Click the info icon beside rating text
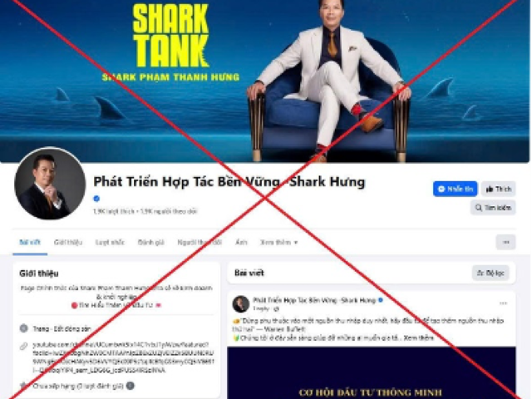The image size is (532, 399). [131, 386]
